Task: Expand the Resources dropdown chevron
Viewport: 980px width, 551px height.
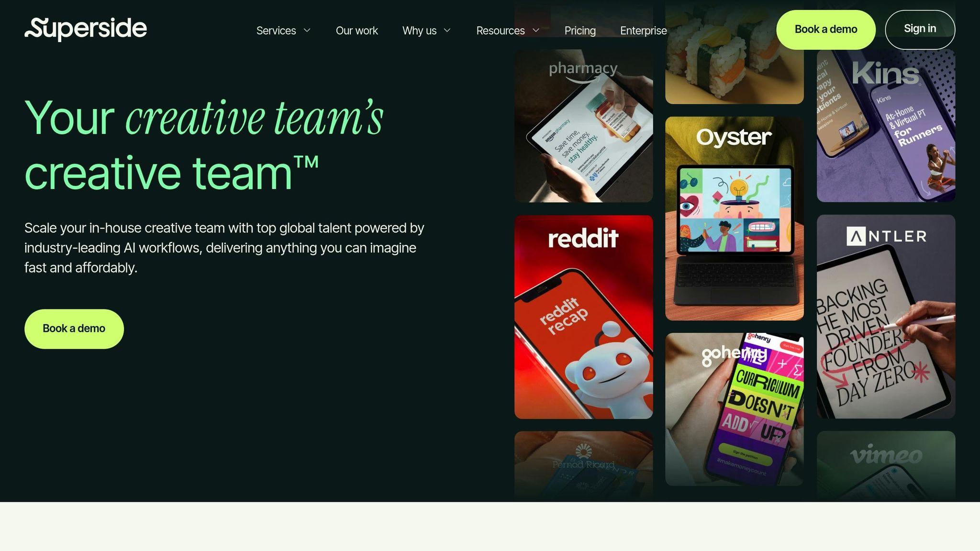Action: click(536, 31)
